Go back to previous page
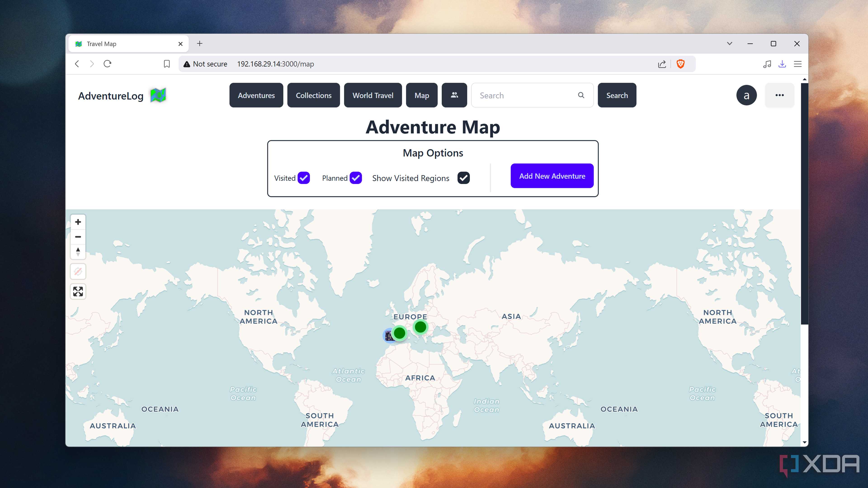Image resolution: width=868 pixels, height=488 pixels. tap(77, 64)
